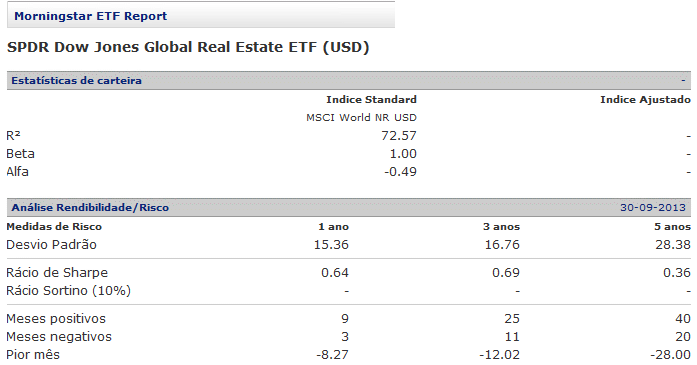This screenshot has height=365, width=697.
Task: Click the 5 anos column header
Action: pos(673,227)
